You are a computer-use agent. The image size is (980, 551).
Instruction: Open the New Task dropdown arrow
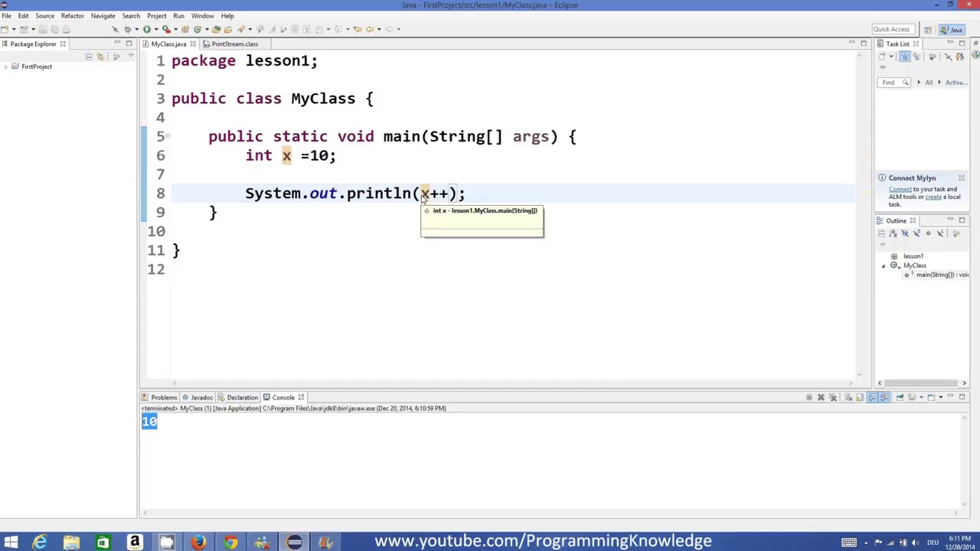[x=891, y=56]
